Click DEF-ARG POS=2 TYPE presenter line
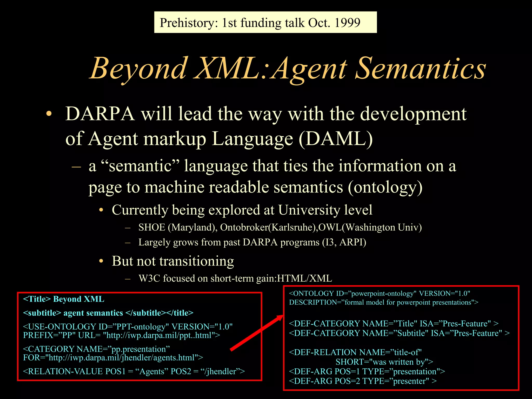Screen dimensions: 532x399 pyautogui.click(x=363, y=381)
